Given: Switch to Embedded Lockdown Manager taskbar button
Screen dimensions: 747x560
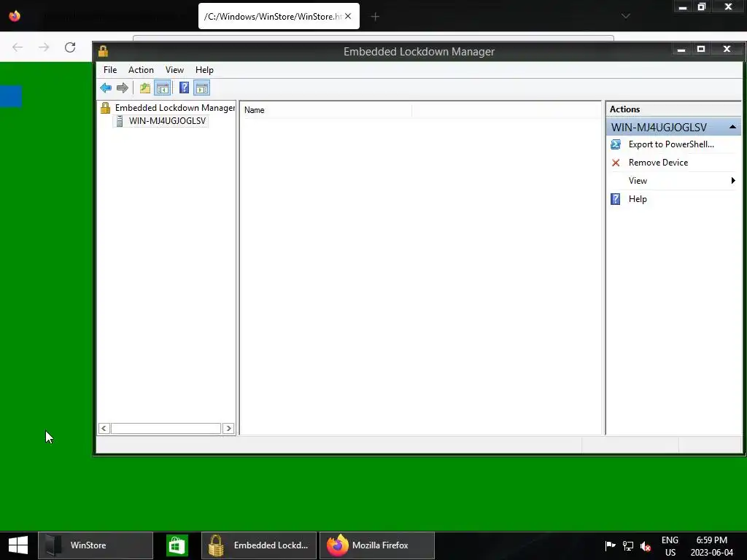Looking at the screenshot, I should pyautogui.click(x=259, y=545).
